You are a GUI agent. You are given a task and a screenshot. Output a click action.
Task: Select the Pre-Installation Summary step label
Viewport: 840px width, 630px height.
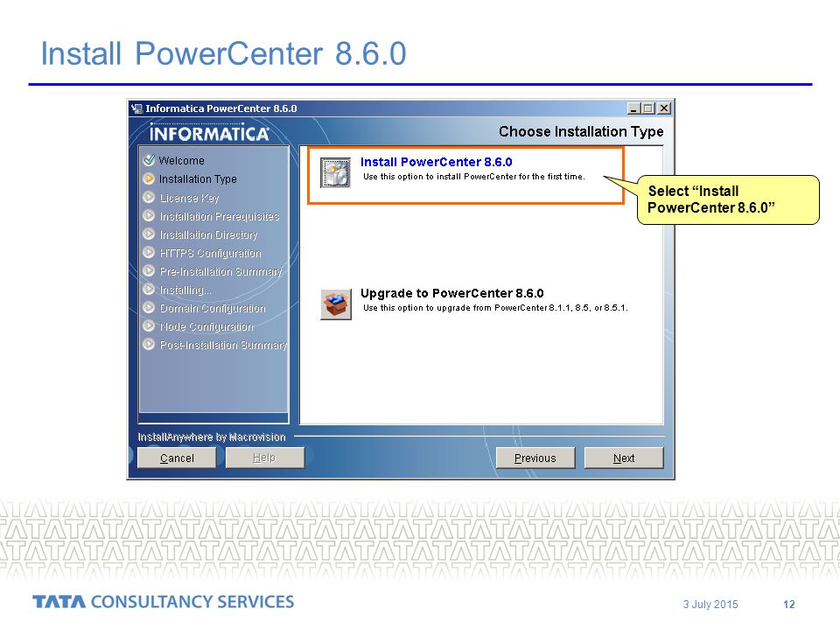point(220,271)
